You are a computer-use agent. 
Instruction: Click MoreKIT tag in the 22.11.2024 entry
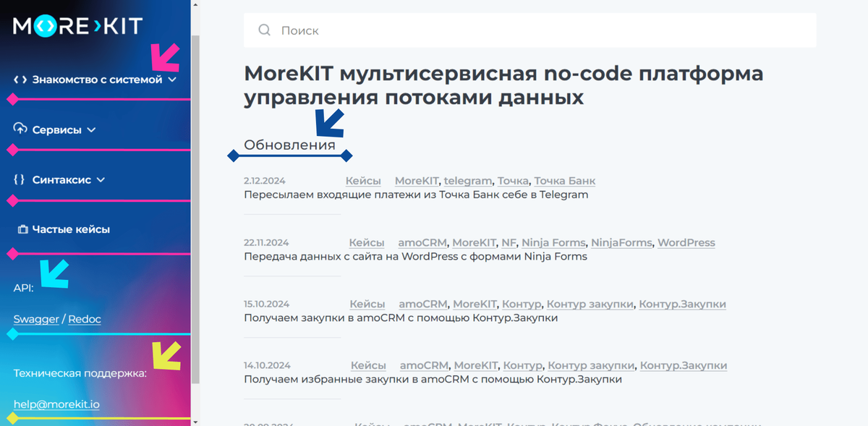pos(475,242)
